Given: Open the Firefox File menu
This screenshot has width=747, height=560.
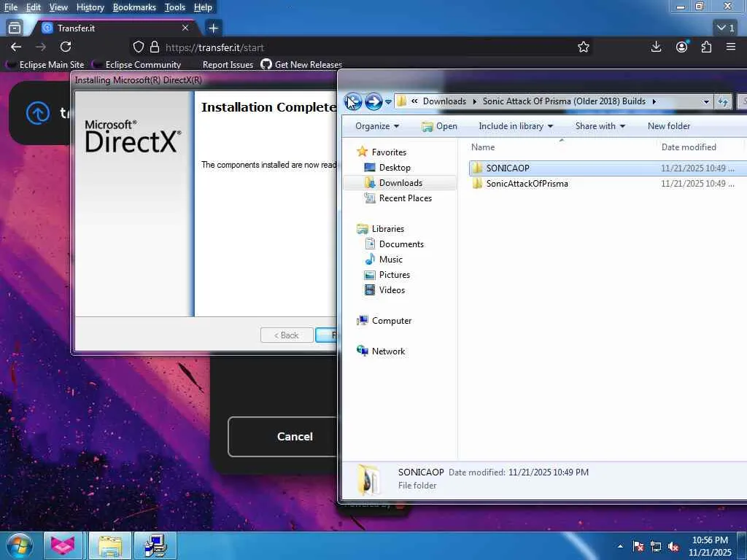Looking at the screenshot, I should 10,7.
